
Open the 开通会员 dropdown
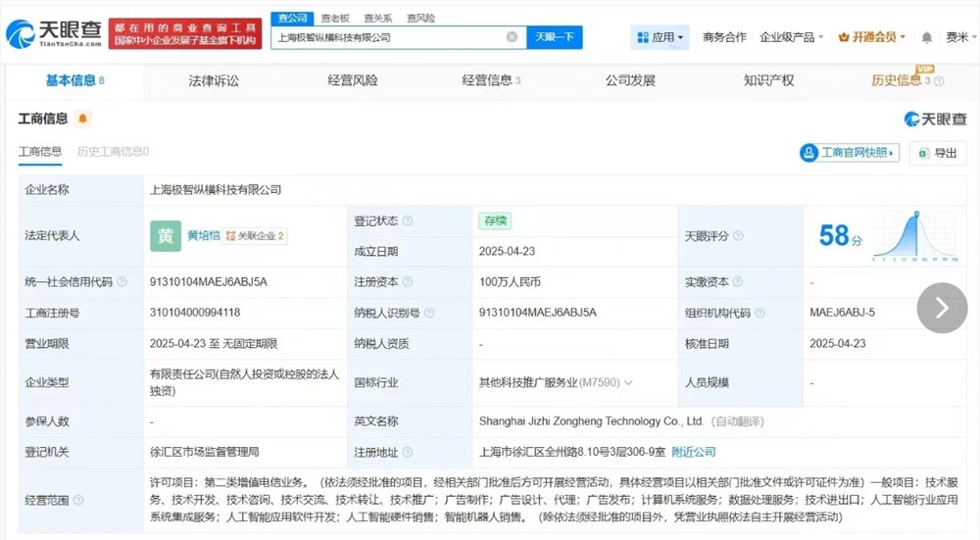click(872, 37)
